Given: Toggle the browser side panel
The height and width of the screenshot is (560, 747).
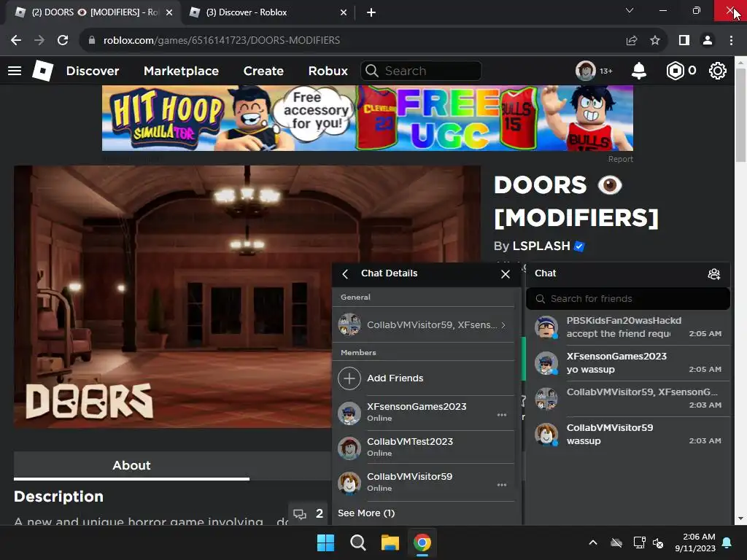Looking at the screenshot, I should coord(684,41).
